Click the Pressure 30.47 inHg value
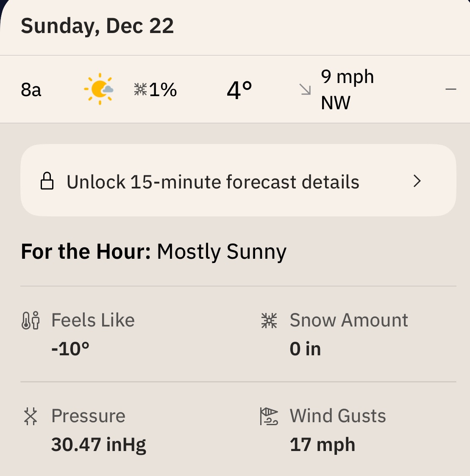This screenshot has width=470, height=476. click(x=99, y=445)
